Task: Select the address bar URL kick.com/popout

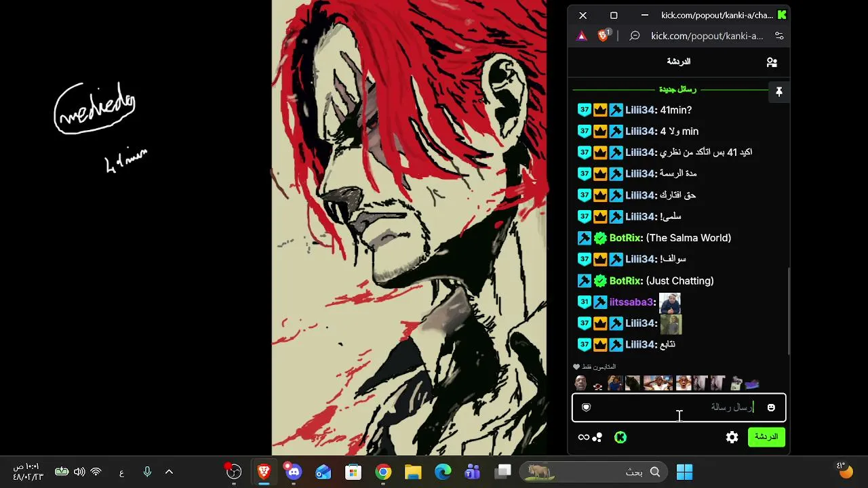Action: pyautogui.click(x=707, y=36)
